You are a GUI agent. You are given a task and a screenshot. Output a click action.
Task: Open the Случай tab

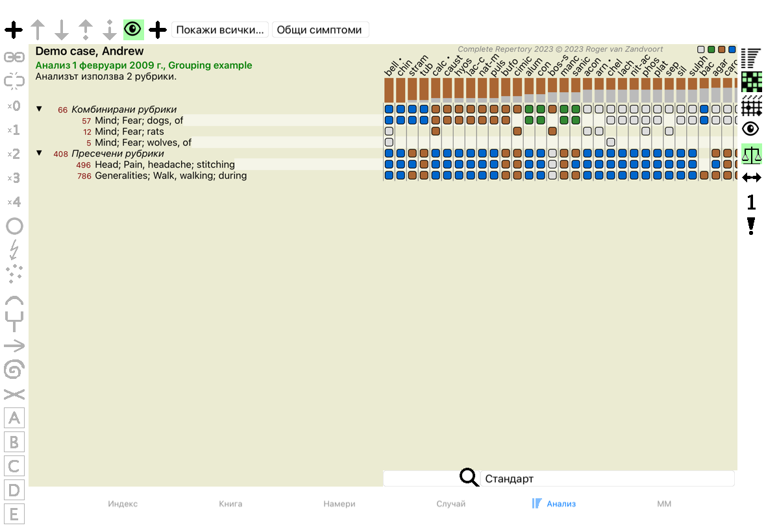pos(451,503)
